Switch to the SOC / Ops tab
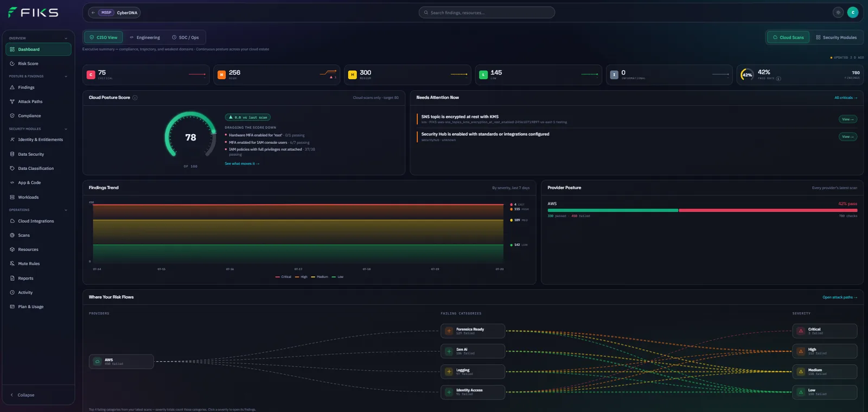The image size is (868, 412). click(186, 37)
